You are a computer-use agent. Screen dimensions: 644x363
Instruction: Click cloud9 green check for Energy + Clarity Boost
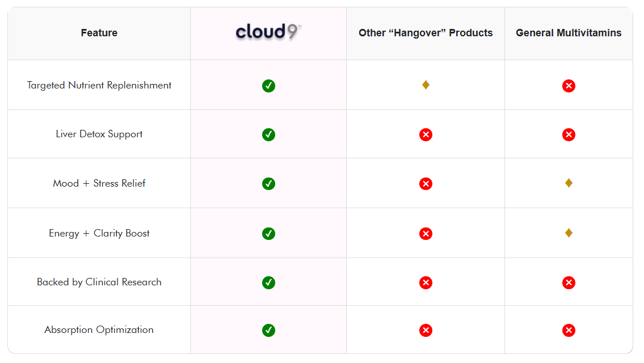pos(268,233)
